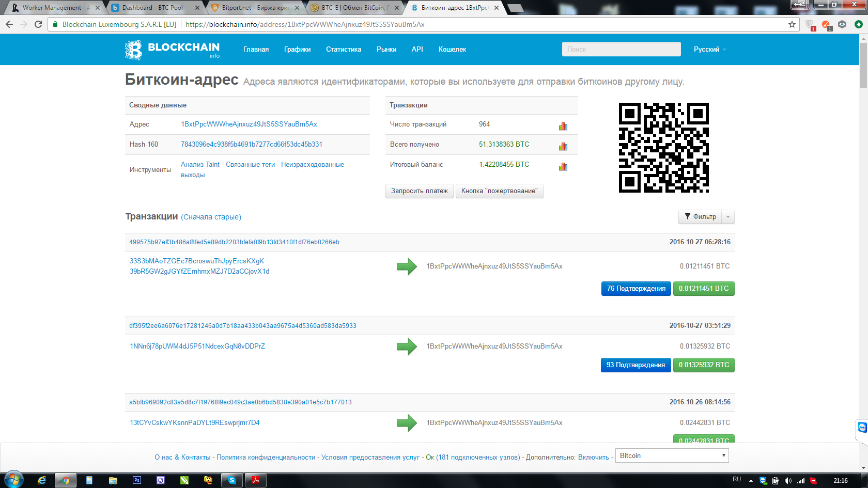
Task: Open the file explorer folder in taskbar
Action: (x=113, y=480)
